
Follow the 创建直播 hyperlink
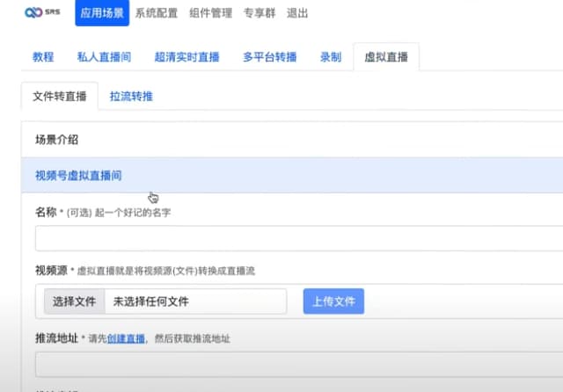pyautogui.click(x=126, y=338)
